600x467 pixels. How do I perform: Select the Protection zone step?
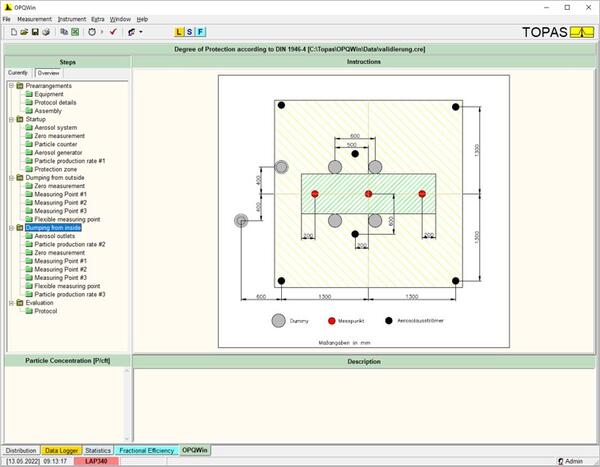(x=55, y=169)
